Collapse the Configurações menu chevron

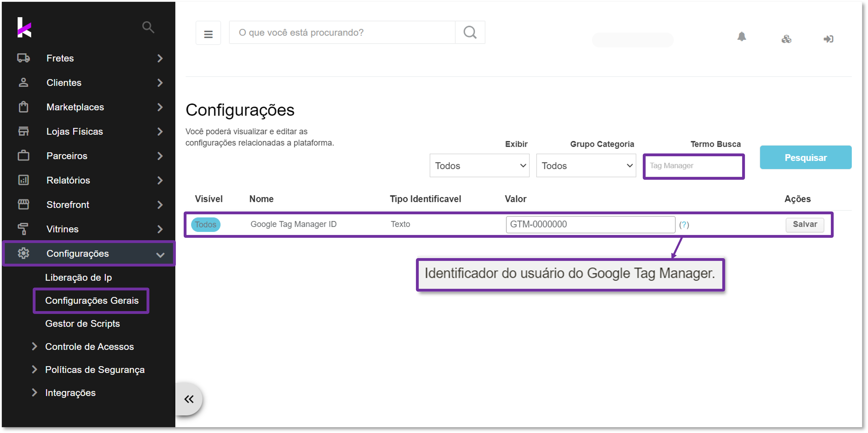click(x=160, y=255)
